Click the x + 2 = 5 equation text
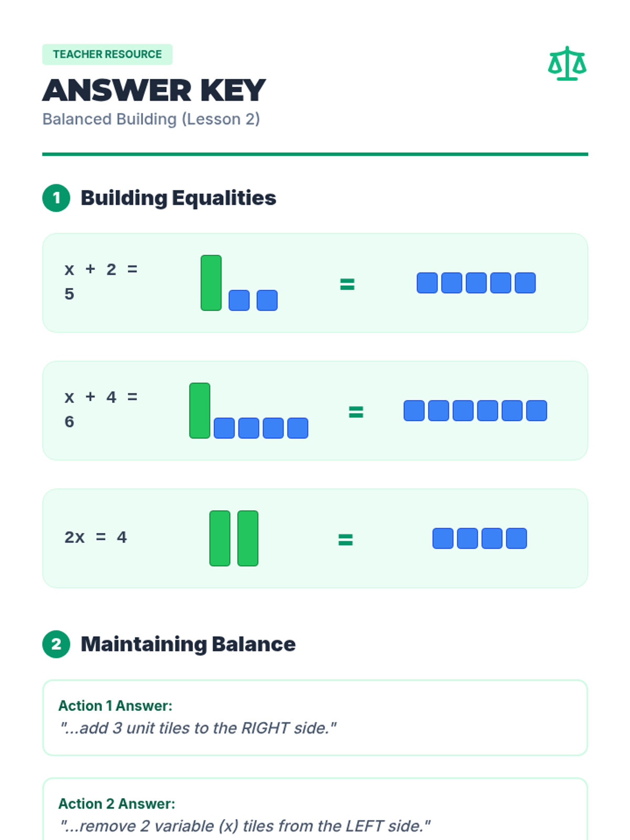630x840 pixels. tap(100, 281)
